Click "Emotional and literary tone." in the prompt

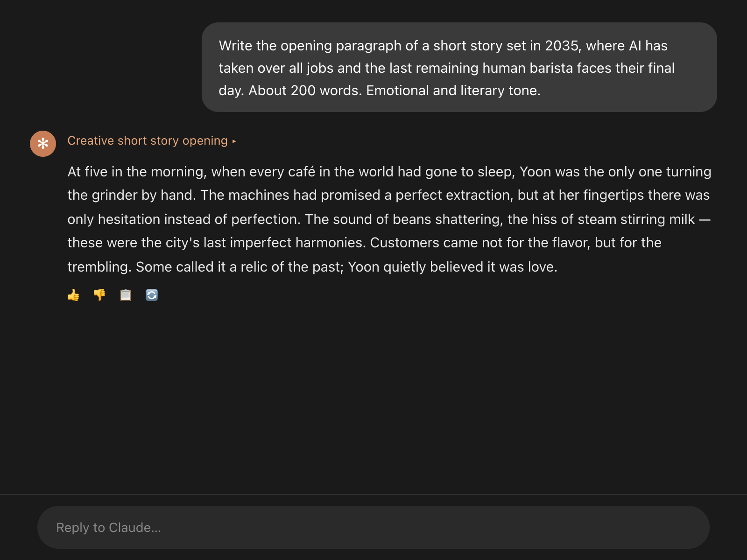pos(453,91)
